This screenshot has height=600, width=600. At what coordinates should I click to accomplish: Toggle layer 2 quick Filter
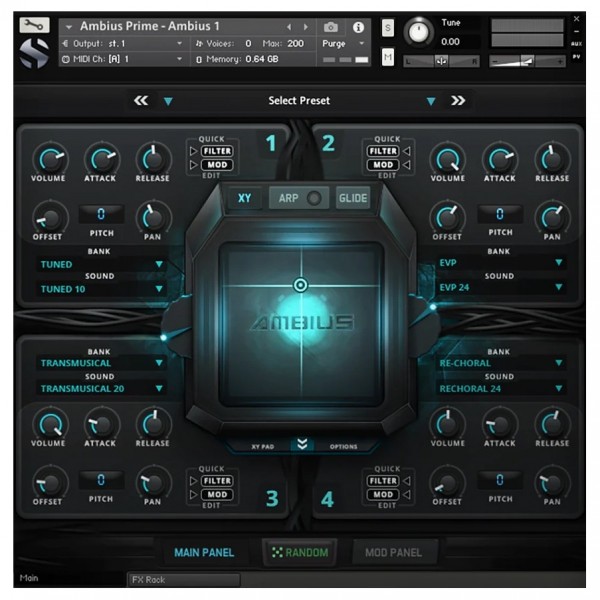383,151
